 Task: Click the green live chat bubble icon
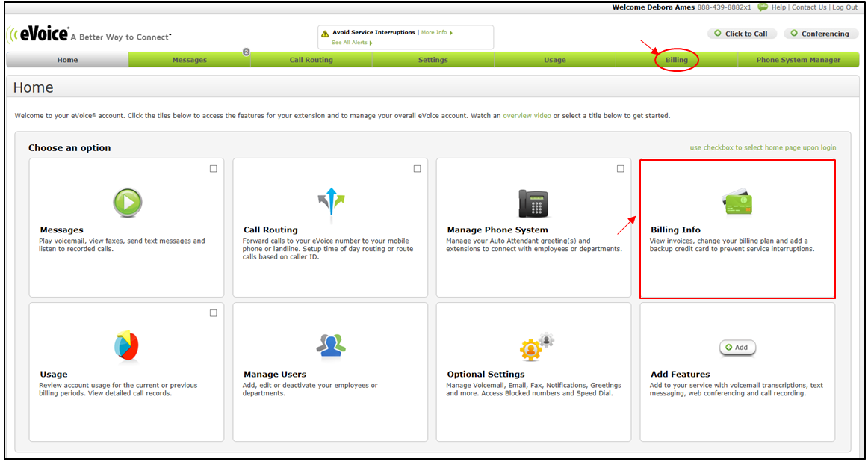pos(763,7)
